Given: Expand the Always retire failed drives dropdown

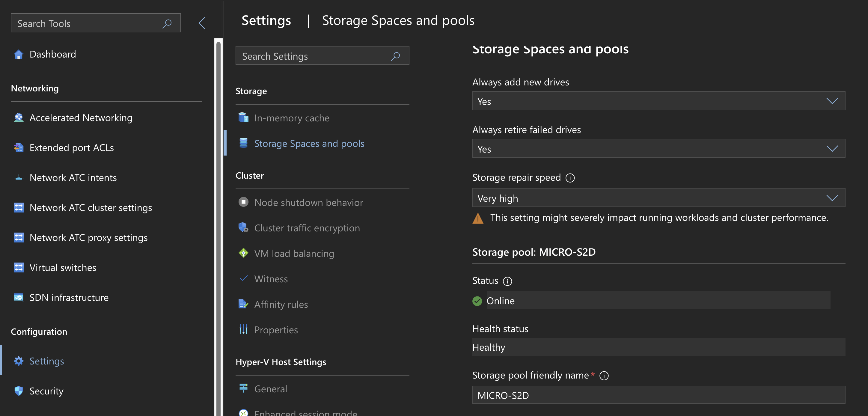Looking at the screenshot, I should pyautogui.click(x=658, y=149).
